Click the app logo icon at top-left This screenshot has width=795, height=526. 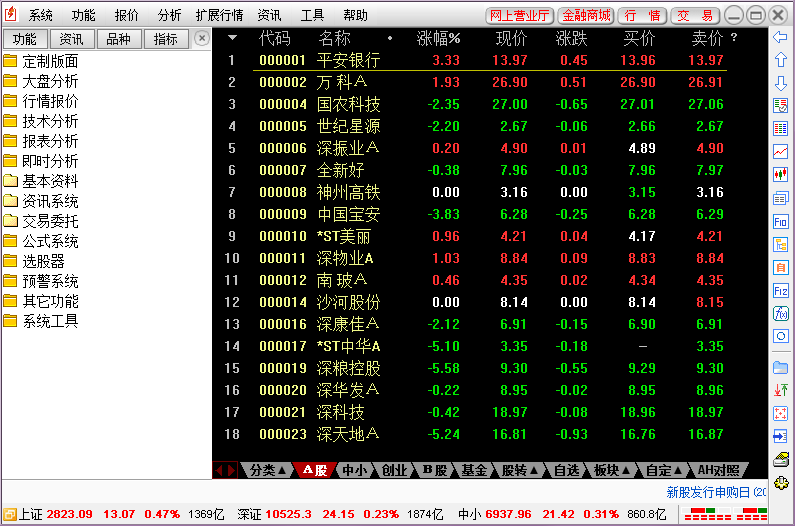click(11, 14)
